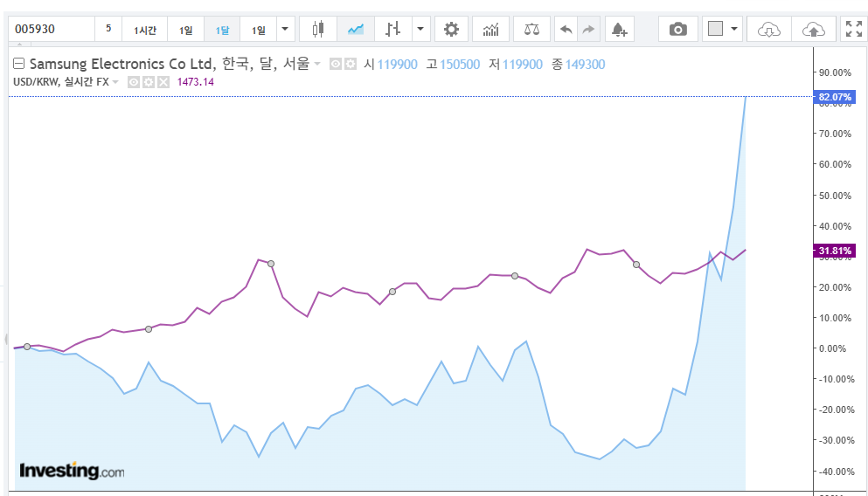
Task: Remove the USD/KRW comparison series
Action: coord(162,82)
